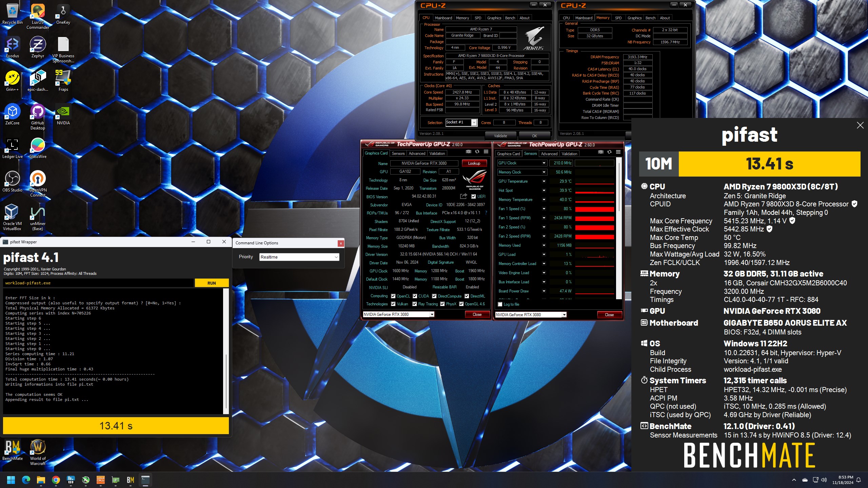Expand Board Power Draw dropdown arrow
This screenshot has width=868, height=488.
[x=544, y=291]
